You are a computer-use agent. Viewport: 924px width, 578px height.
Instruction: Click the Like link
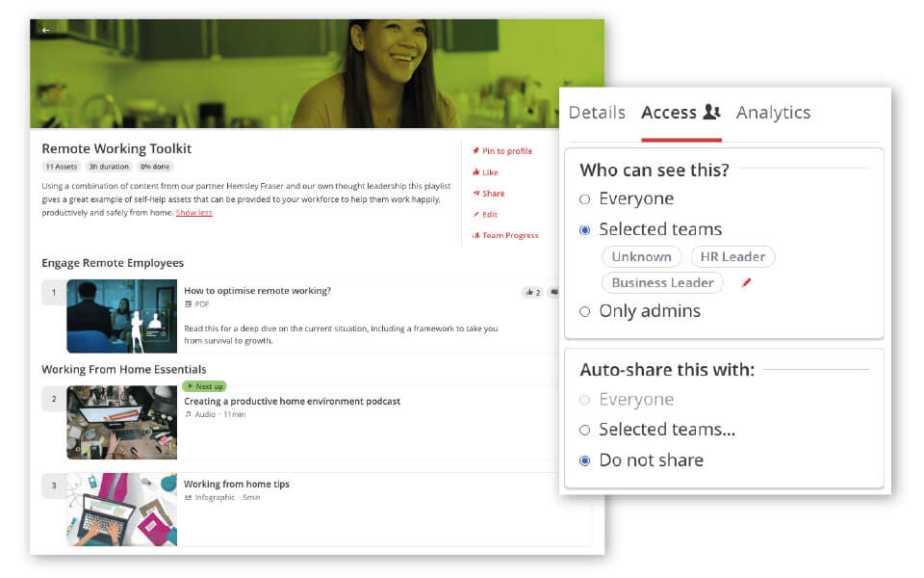click(x=490, y=172)
